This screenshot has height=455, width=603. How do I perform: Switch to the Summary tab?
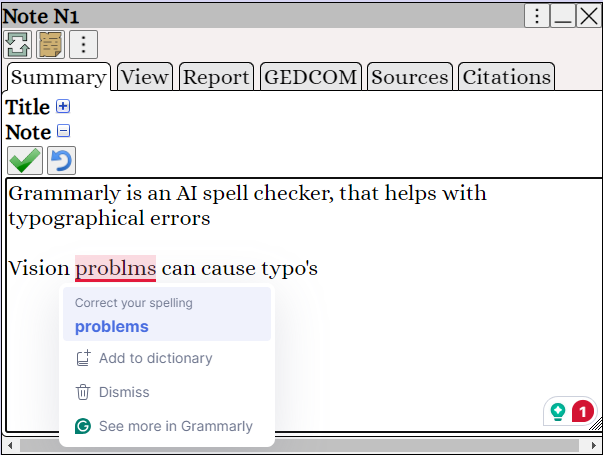point(58,77)
